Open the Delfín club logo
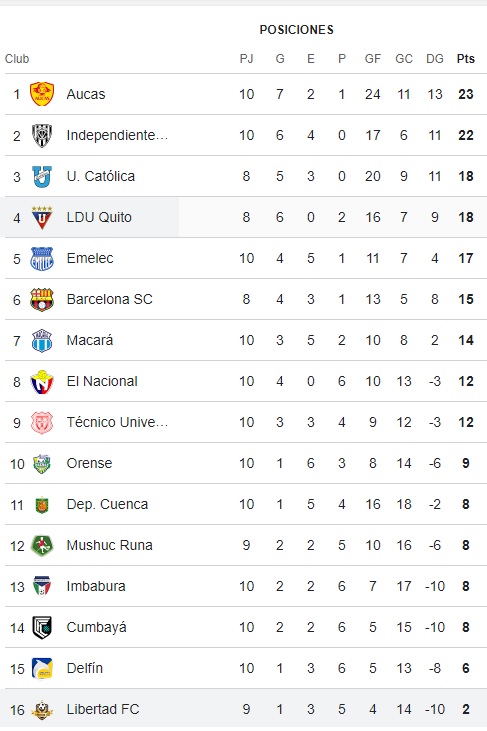 (x=42, y=669)
